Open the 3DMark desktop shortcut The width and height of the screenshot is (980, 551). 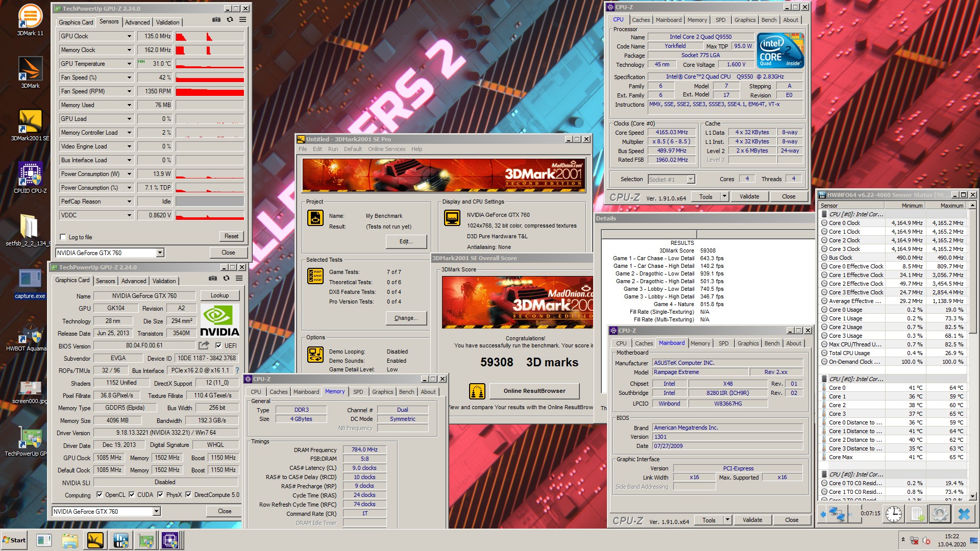point(30,71)
